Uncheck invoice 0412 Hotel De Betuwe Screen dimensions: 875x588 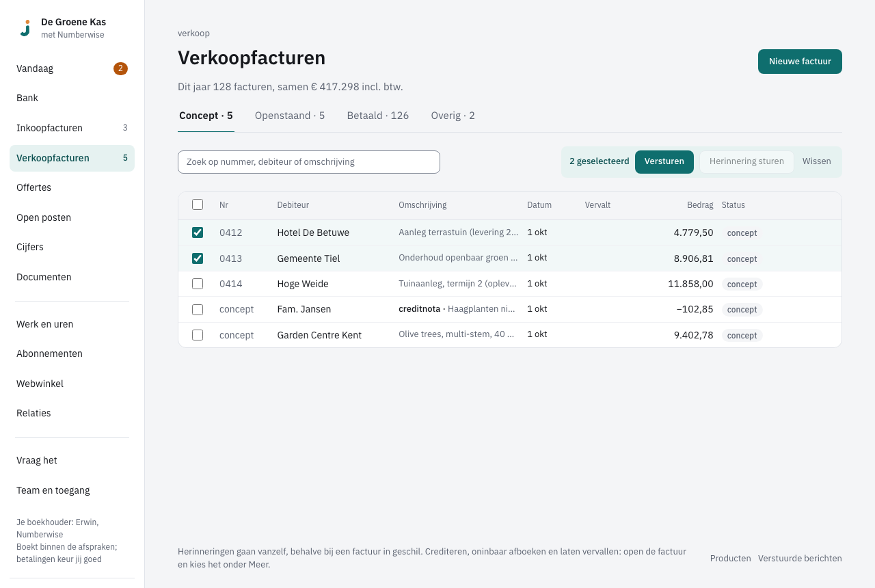point(198,232)
